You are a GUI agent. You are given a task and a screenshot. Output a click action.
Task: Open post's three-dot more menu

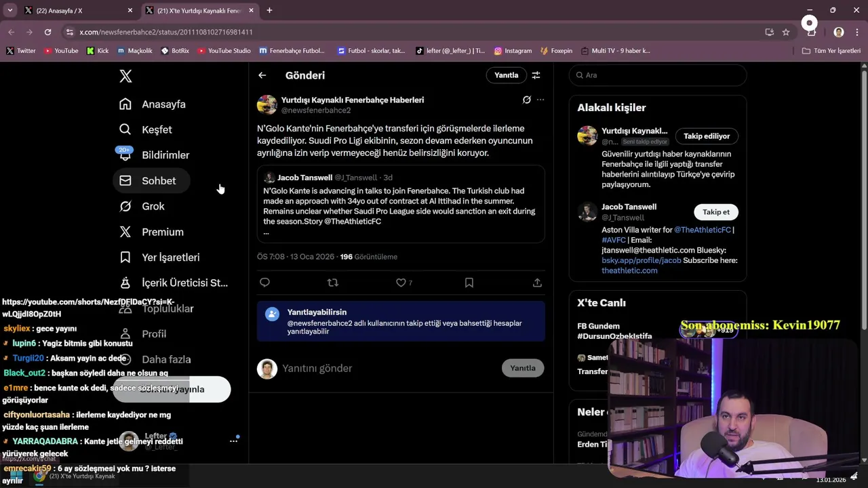click(540, 100)
